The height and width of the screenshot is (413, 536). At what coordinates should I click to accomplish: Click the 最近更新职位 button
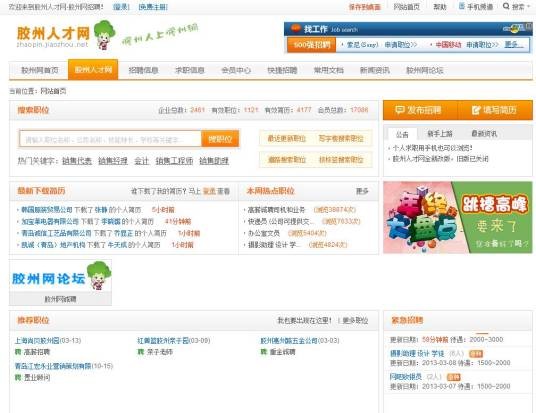point(286,138)
